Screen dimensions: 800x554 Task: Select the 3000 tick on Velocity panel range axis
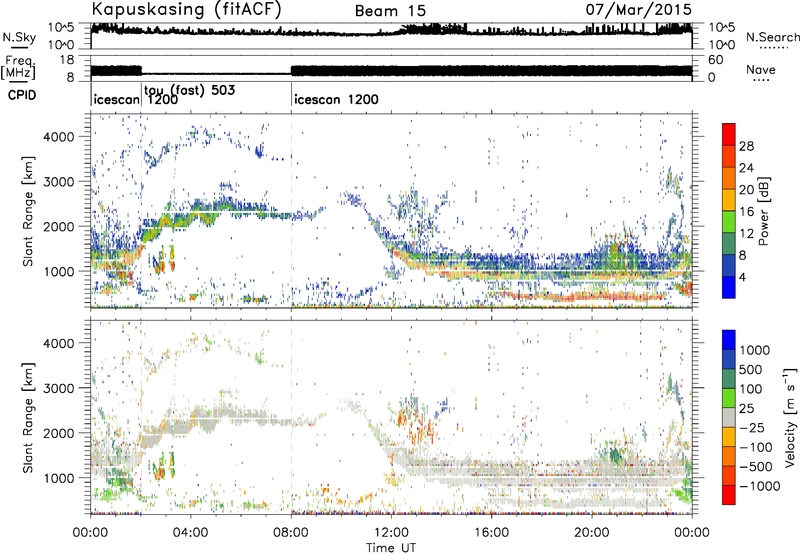coord(58,388)
